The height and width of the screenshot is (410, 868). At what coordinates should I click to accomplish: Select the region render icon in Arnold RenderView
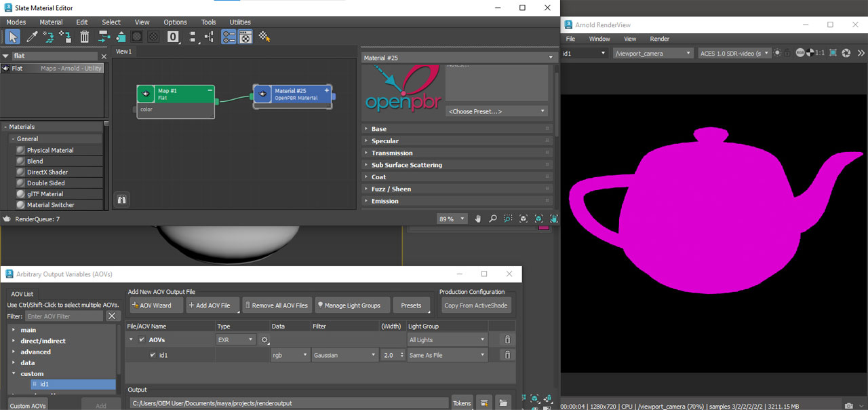832,53
